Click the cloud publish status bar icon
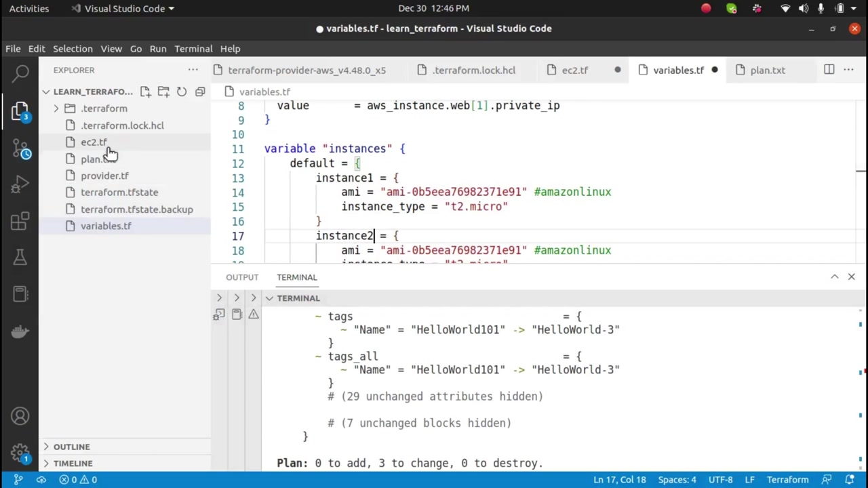 (x=41, y=480)
